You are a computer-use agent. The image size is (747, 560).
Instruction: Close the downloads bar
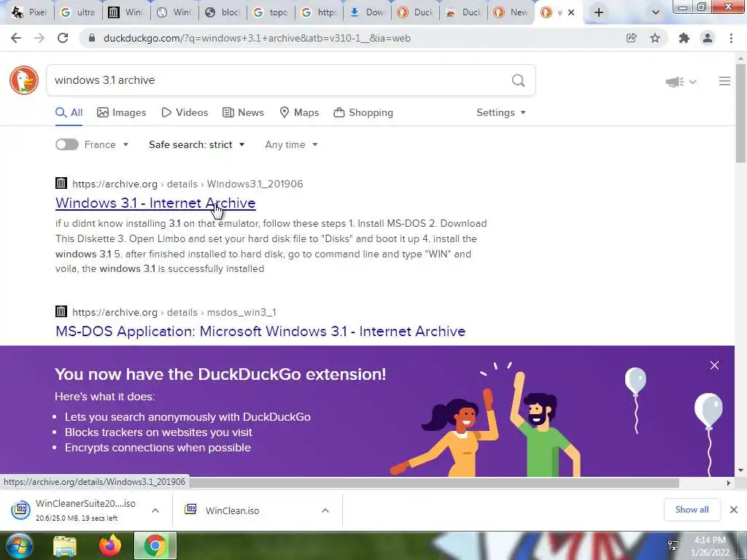tap(734, 510)
